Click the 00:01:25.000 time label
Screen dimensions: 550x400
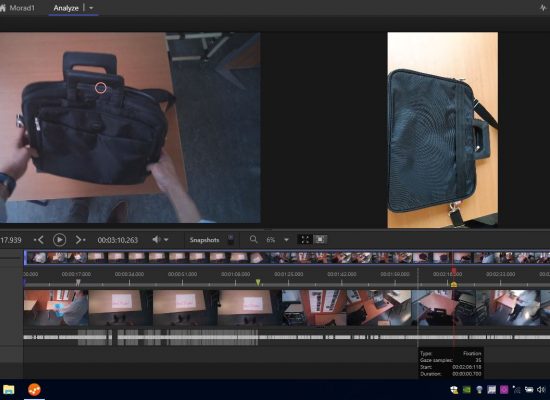click(x=289, y=274)
